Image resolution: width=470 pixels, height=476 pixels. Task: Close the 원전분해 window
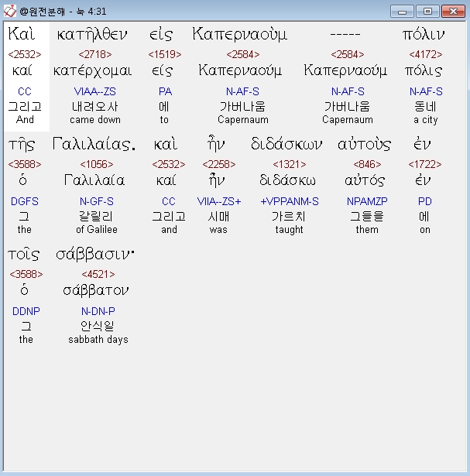pyautogui.click(x=453, y=12)
